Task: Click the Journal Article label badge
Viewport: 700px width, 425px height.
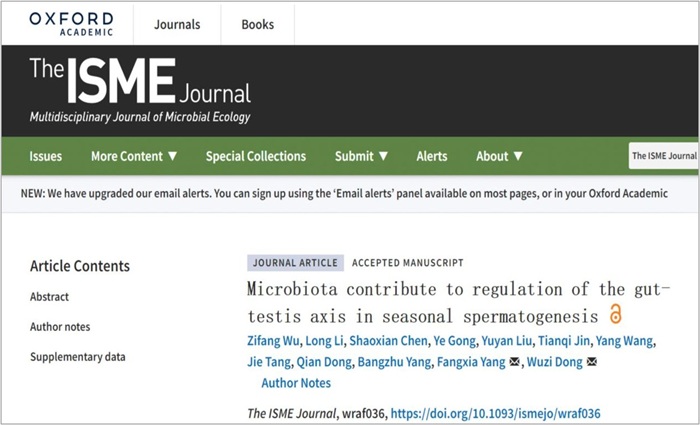Action: pyautogui.click(x=296, y=263)
